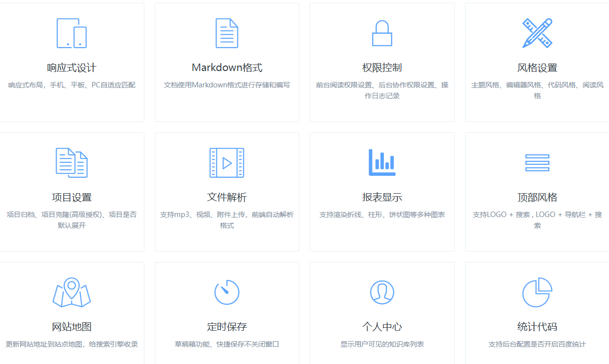Image resolution: width=609 pixels, height=364 pixels.
Task: Select the Markdown格式 title text
Action: click(227, 68)
